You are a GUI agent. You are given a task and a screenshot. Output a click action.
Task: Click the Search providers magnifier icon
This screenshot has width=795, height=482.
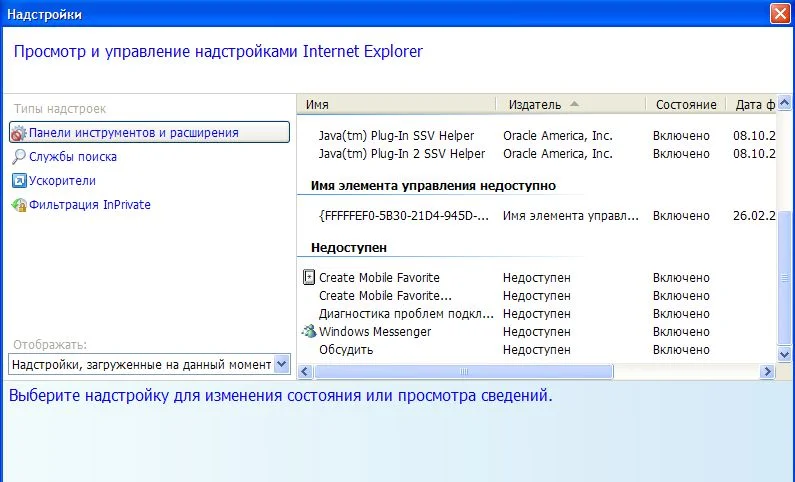click(19, 157)
